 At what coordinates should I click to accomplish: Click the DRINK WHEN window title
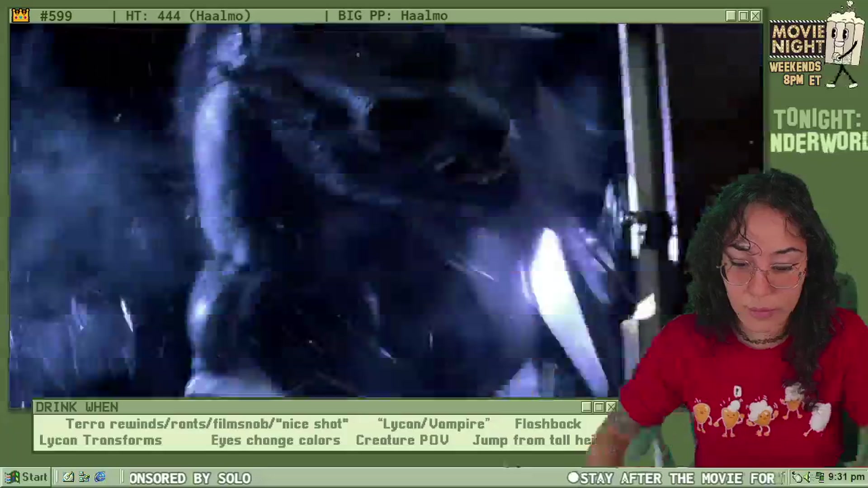(77, 407)
